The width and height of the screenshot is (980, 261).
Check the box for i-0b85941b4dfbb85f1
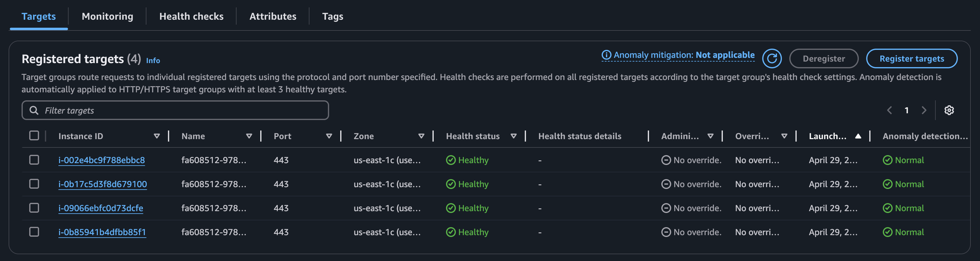tap(34, 232)
